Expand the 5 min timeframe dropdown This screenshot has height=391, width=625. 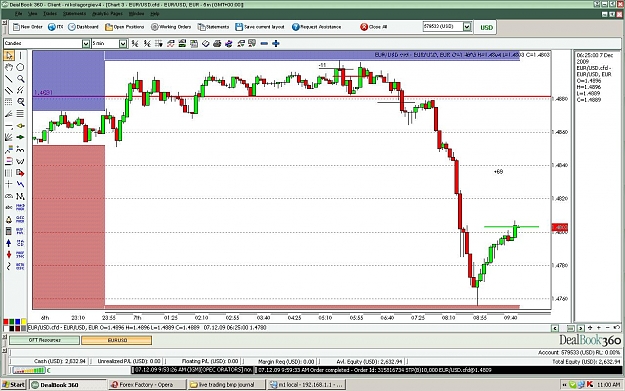coord(123,43)
